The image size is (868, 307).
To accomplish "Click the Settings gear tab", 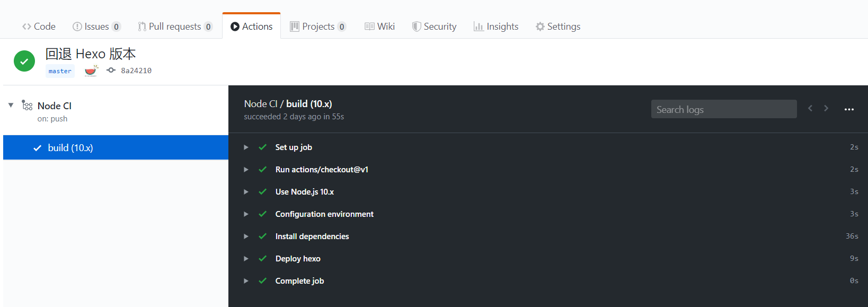I will coord(557,27).
